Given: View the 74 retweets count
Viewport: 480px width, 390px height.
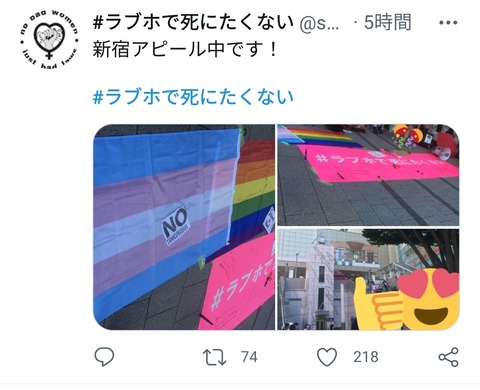Looking at the screenshot, I should (249, 357).
